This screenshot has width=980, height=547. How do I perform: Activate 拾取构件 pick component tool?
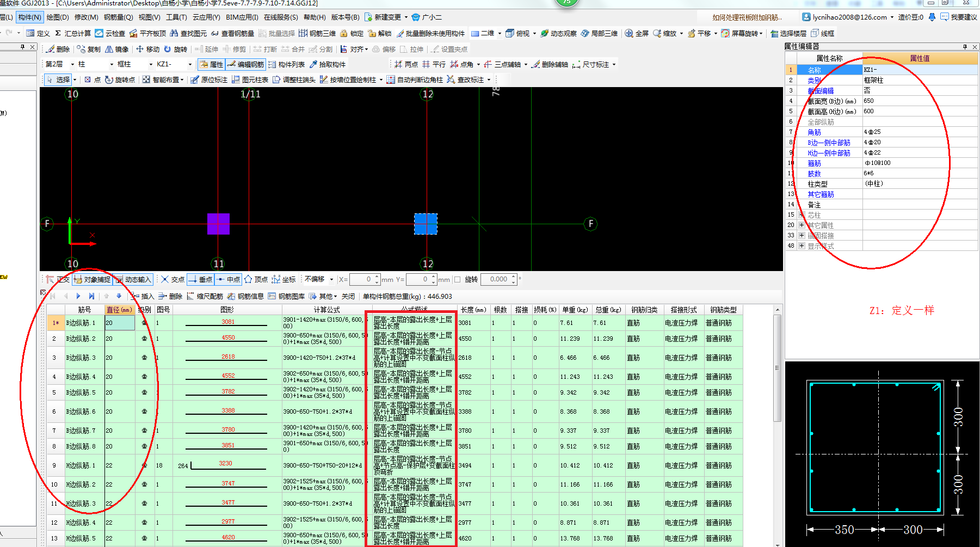328,64
